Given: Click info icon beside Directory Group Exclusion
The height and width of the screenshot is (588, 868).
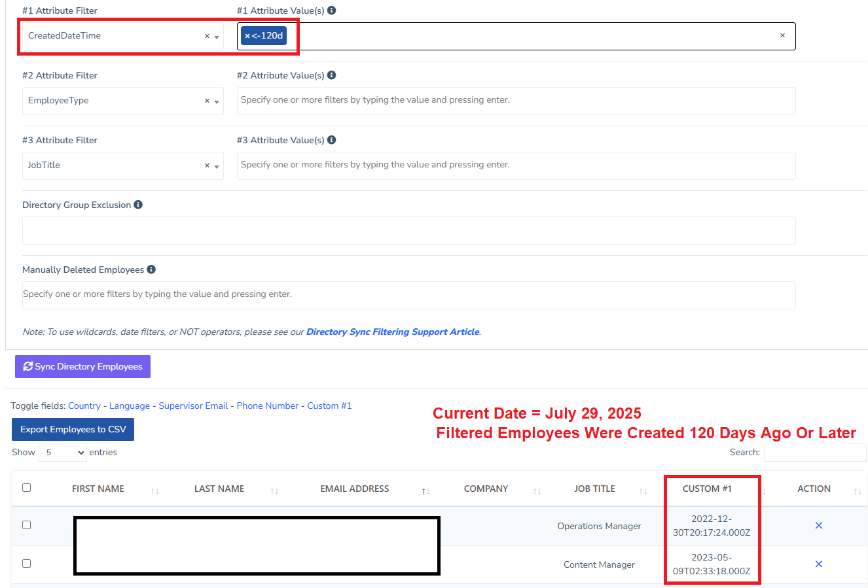Looking at the screenshot, I should pyautogui.click(x=138, y=205).
